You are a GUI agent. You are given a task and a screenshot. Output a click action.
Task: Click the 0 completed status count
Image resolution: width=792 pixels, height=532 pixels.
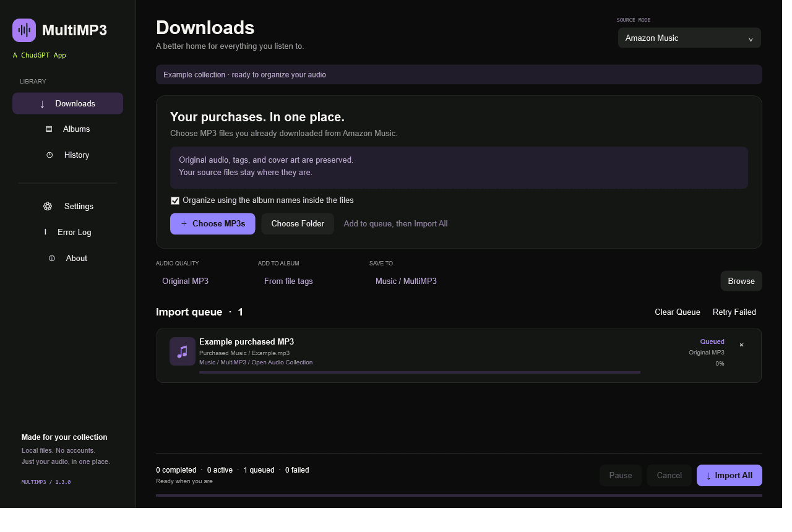pyautogui.click(x=176, y=470)
